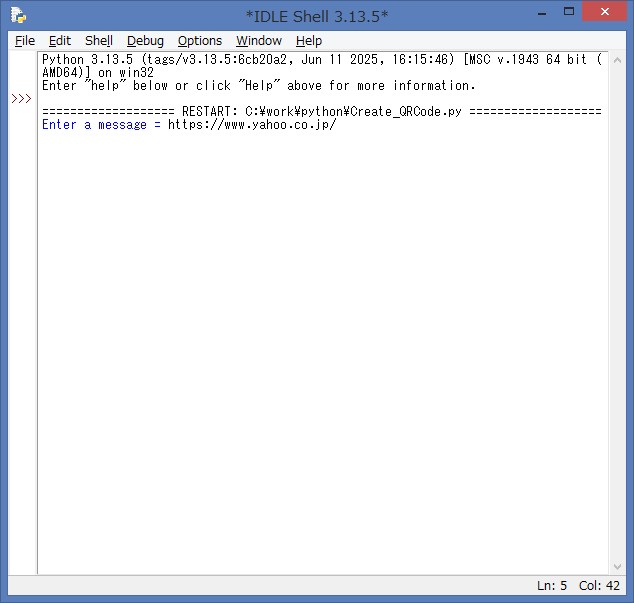Screen dimensions: 634x603
Task: Click the Ln: 5 status indicator
Action: [x=552, y=586]
